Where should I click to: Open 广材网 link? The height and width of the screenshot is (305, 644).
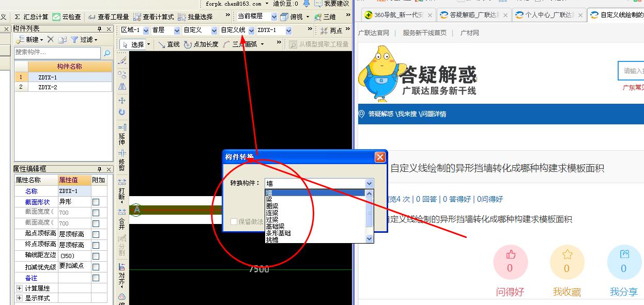[x=469, y=33]
